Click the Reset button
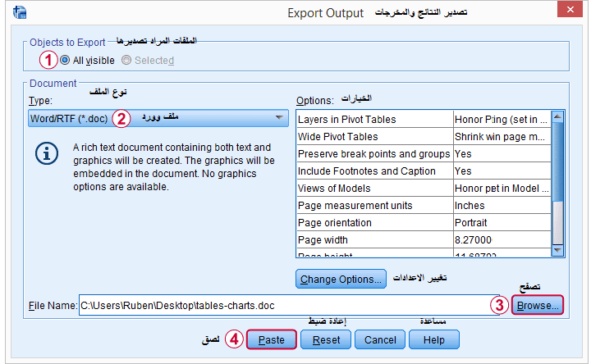Screen dimensions: 591x364 (x=327, y=339)
